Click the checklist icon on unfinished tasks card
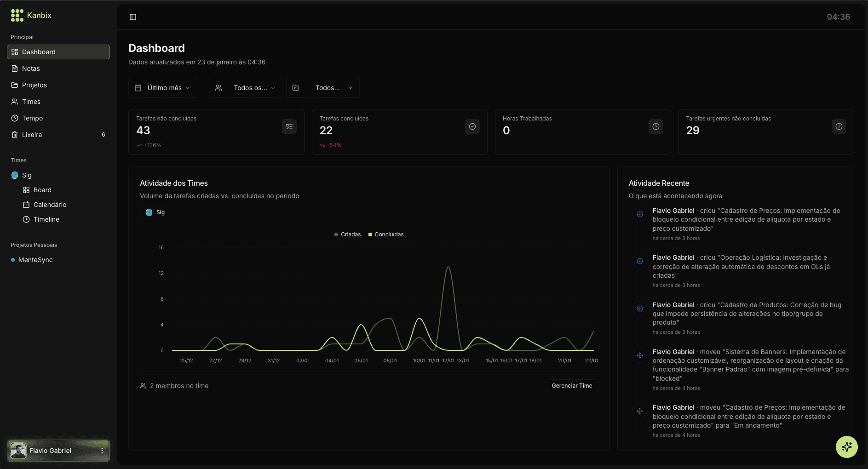The width and height of the screenshot is (868, 469). point(289,126)
